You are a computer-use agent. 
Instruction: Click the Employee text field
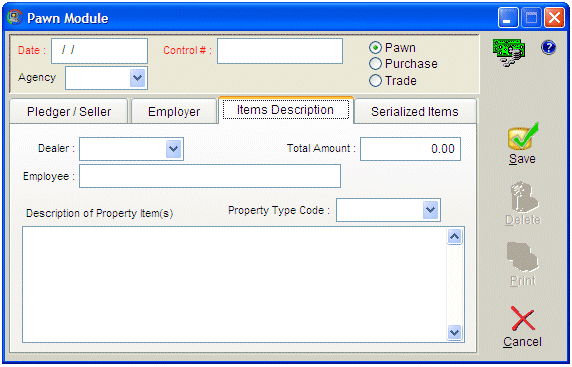[x=210, y=176]
